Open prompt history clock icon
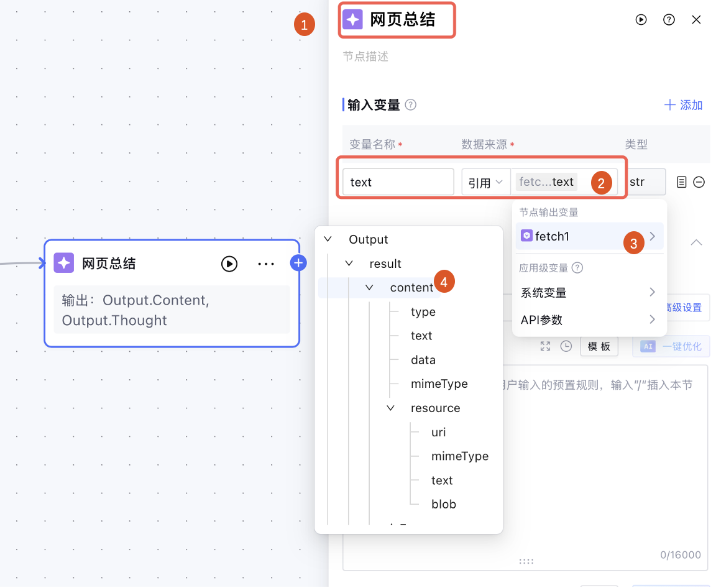 coord(566,346)
